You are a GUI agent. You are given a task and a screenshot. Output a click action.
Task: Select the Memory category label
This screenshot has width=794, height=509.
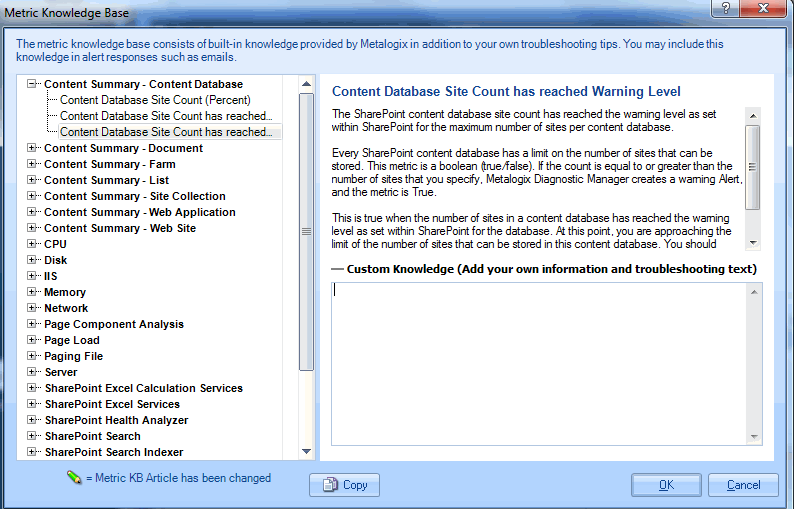(65, 292)
